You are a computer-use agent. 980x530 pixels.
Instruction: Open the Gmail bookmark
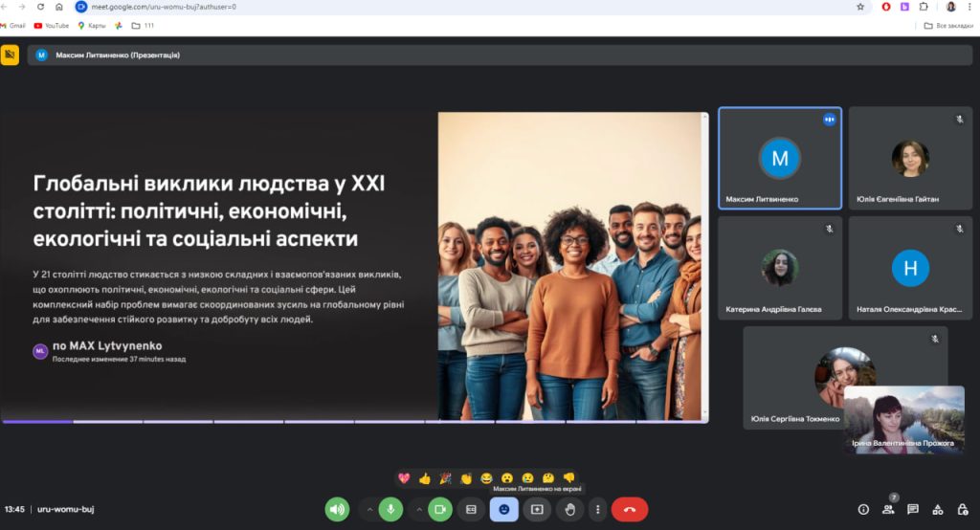point(13,26)
